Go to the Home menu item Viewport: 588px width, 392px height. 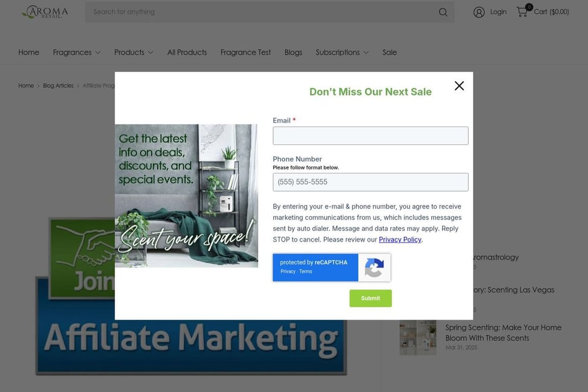click(x=29, y=52)
